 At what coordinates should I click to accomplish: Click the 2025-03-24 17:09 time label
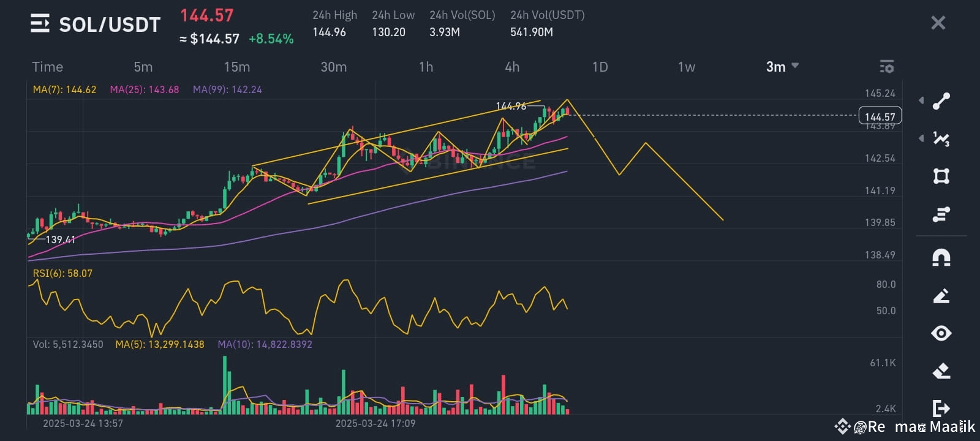point(375,423)
